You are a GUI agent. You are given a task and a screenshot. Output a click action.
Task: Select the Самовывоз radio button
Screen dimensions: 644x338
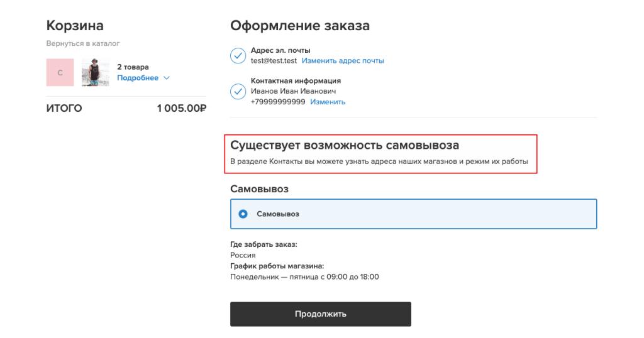tap(243, 214)
